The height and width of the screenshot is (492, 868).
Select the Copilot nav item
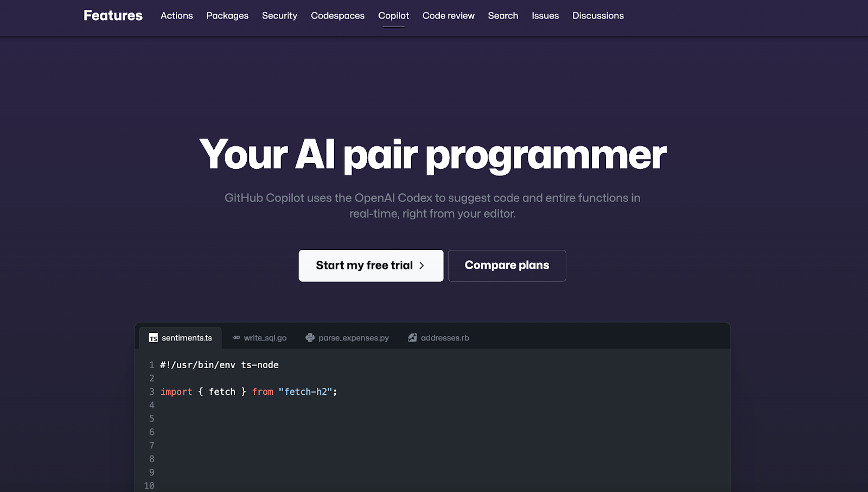(x=393, y=16)
